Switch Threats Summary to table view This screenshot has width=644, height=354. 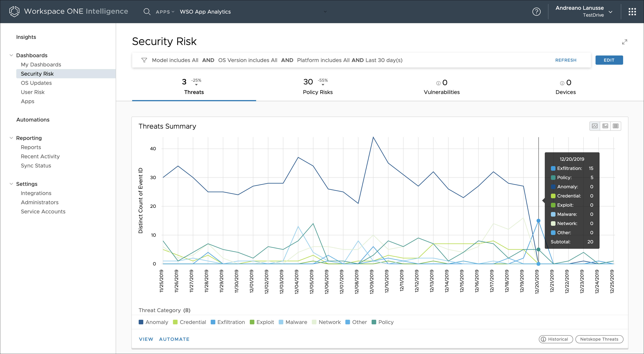pyautogui.click(x=615, y=126)
